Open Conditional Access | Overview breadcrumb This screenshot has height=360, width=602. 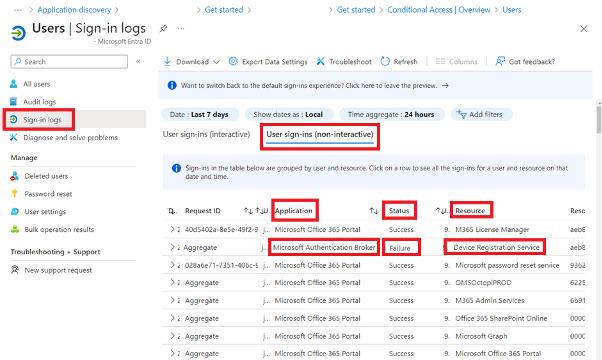(x=438, y=10)
